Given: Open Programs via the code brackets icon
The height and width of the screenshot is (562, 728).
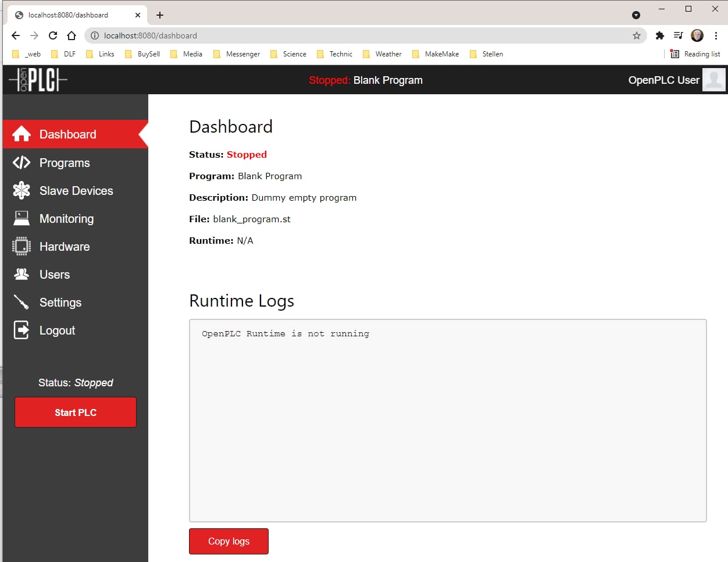Looking at the screenshot, I should pos(22,162).
